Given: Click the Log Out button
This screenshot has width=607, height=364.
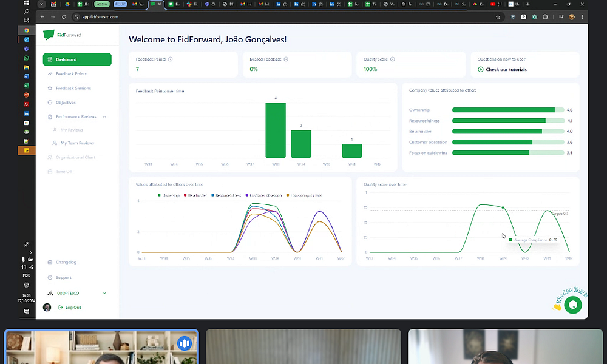Looking at the screenshot, I should click(72, 308).
